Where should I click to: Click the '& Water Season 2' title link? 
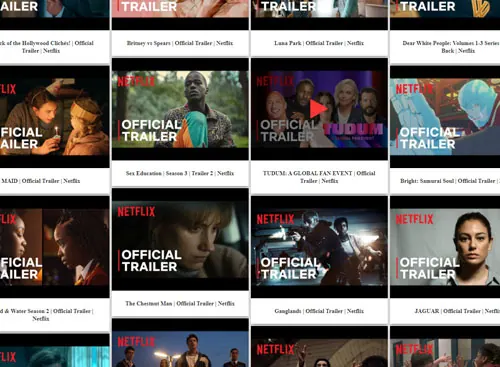coord(47,315)
